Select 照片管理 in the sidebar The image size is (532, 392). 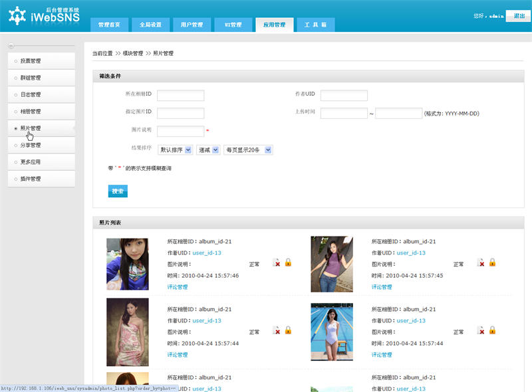tap(41, 128)
